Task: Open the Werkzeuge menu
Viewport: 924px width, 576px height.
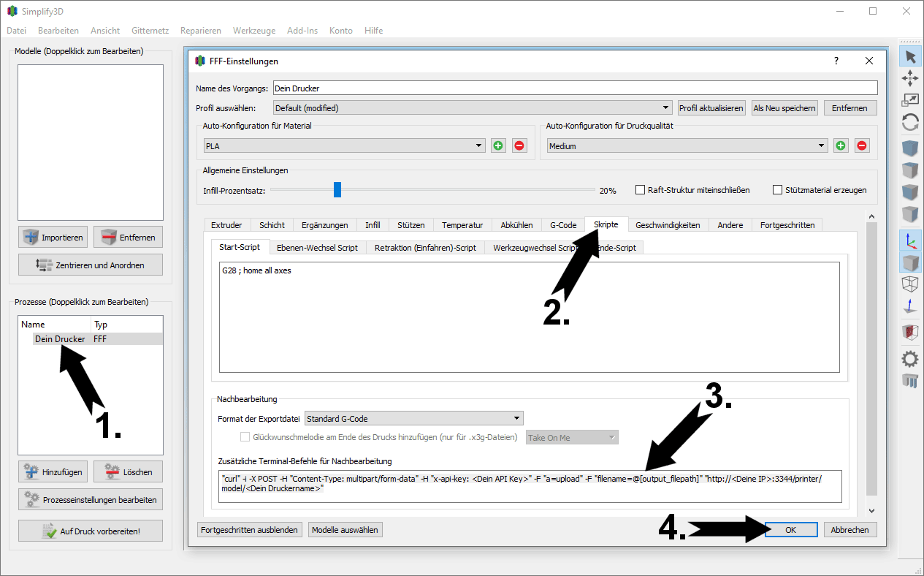Action: (254, 31)
